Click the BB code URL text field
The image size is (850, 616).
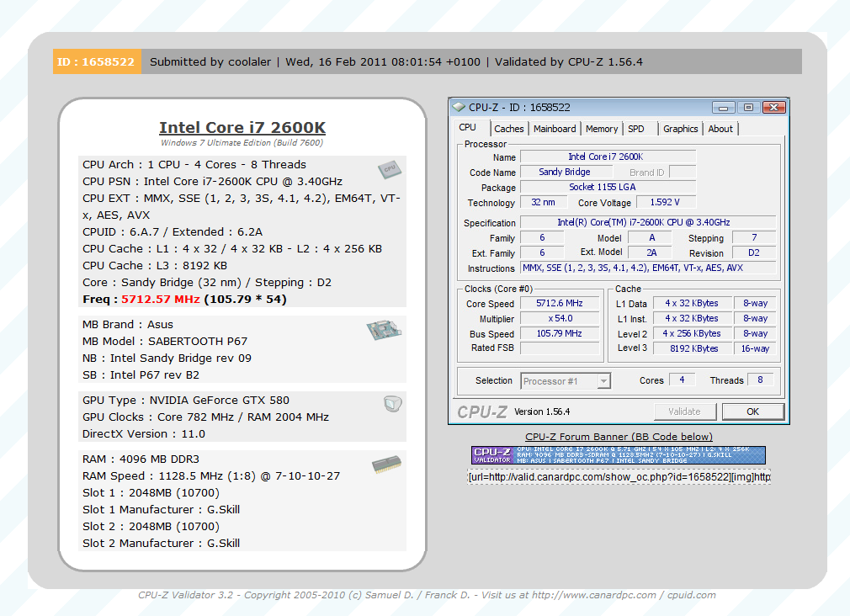click(619, 476)
